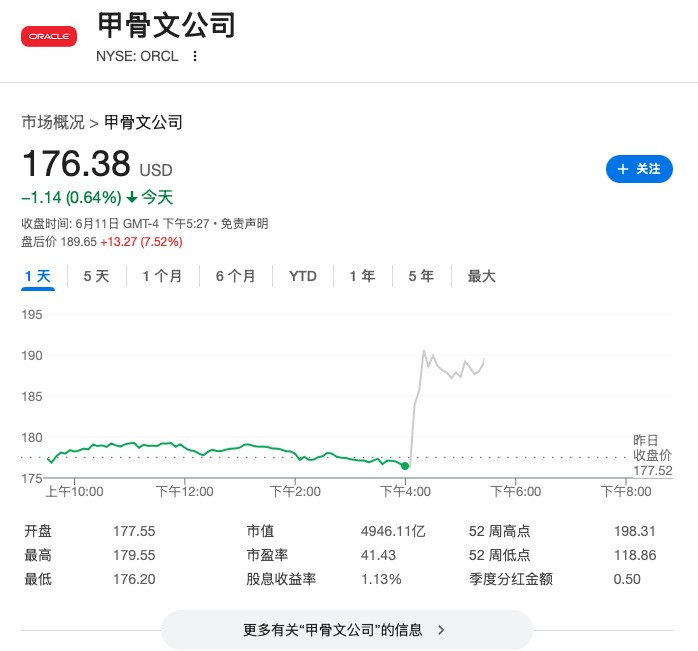Click the 下午12:00 time axis label
The height and width of the screenshot is (651, 698).
184,492
